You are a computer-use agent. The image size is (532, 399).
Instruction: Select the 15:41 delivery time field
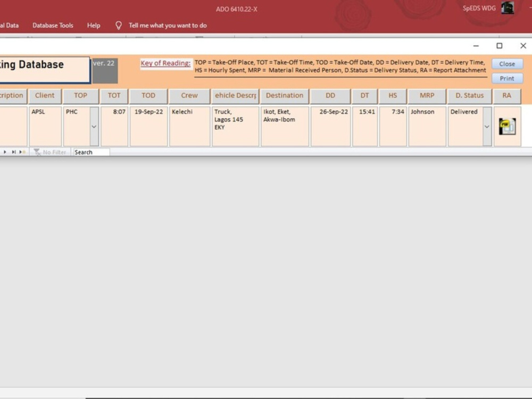365,127
